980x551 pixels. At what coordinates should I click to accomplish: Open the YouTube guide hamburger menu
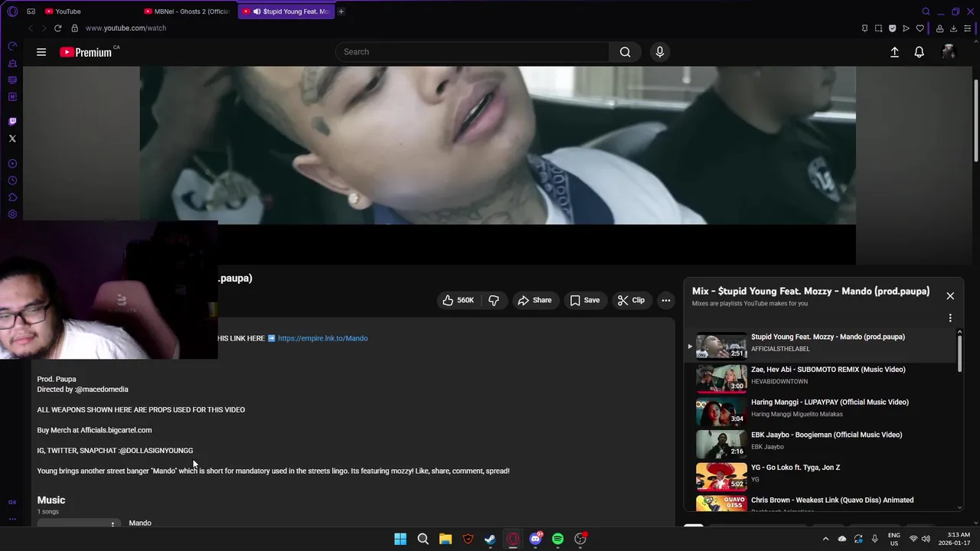pyautogui.click(x=41, y=52)
